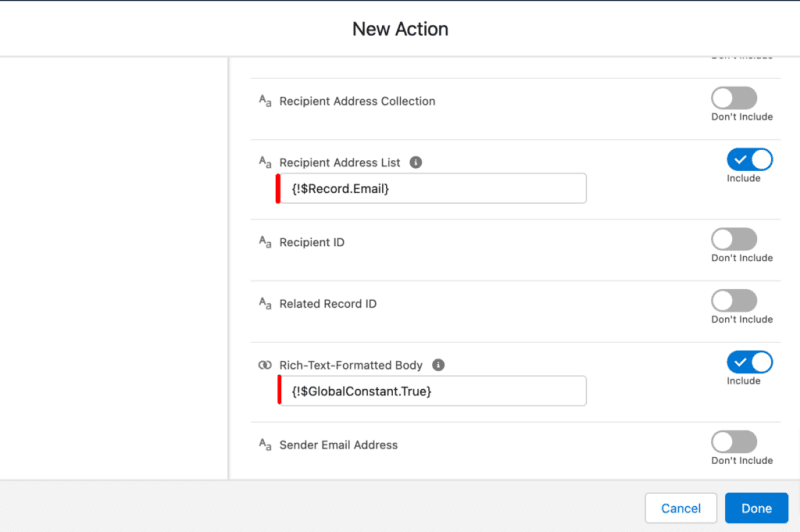This screenshot has width=800, height=532.
Task: Click text type icon beside Recipient ID
Action: (265, 243)
